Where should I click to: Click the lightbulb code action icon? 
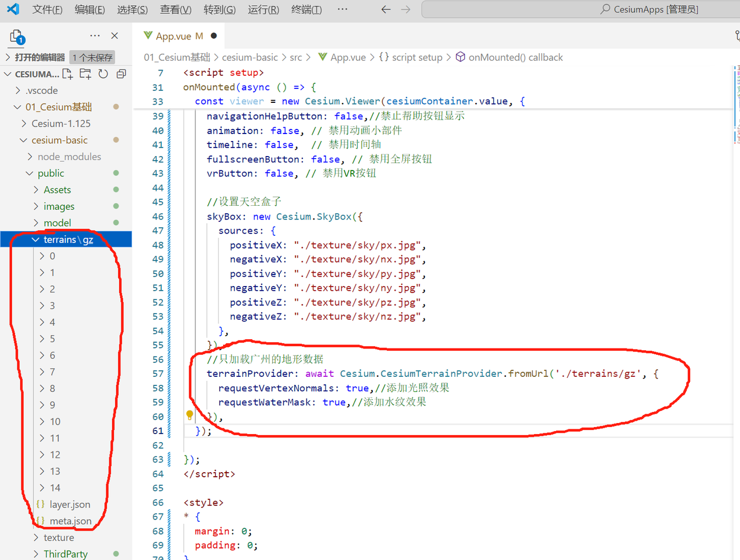coord(190,415)
